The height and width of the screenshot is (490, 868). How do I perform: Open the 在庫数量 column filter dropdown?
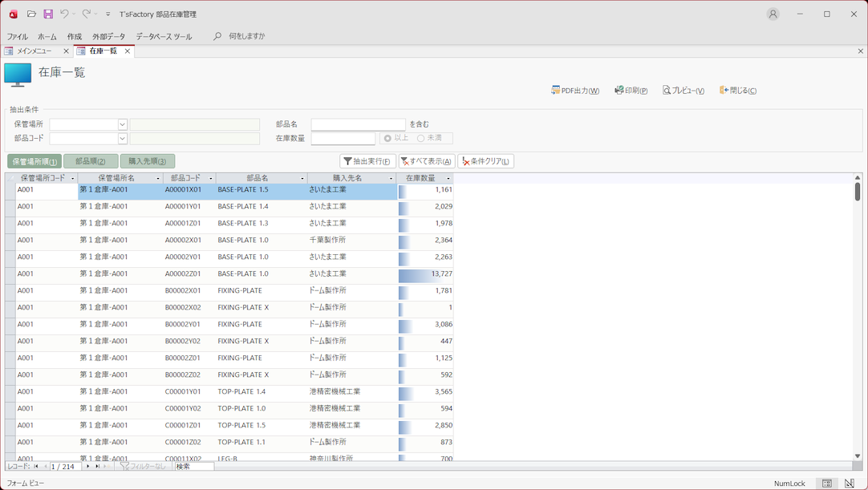tap(448, 178)
